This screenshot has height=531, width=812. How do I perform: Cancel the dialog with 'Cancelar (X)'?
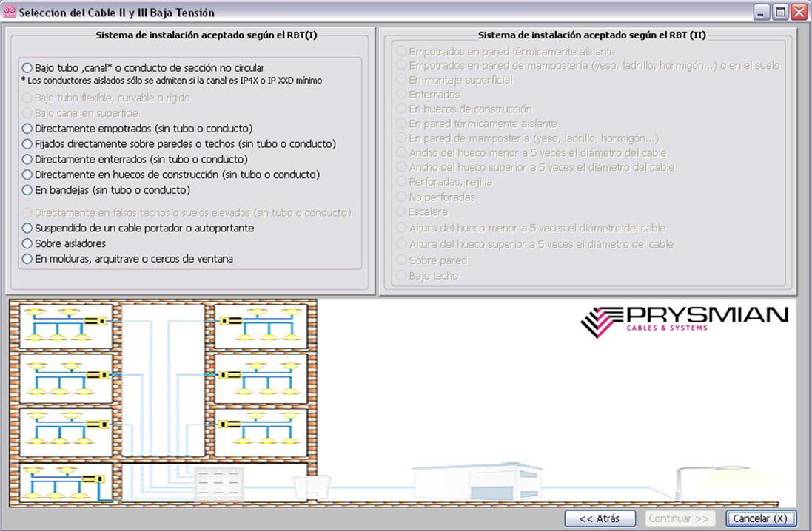point(760,518)
